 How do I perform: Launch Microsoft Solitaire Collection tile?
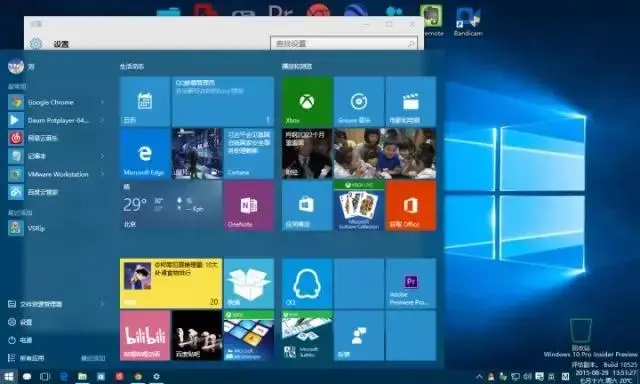tap(359, 206)
